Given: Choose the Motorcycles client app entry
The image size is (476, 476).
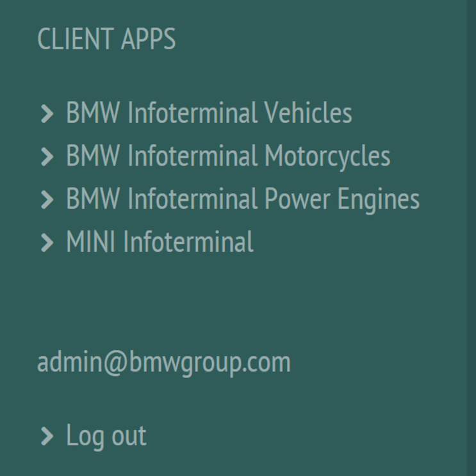Looking at the screenshot, I should click(228, 156).
